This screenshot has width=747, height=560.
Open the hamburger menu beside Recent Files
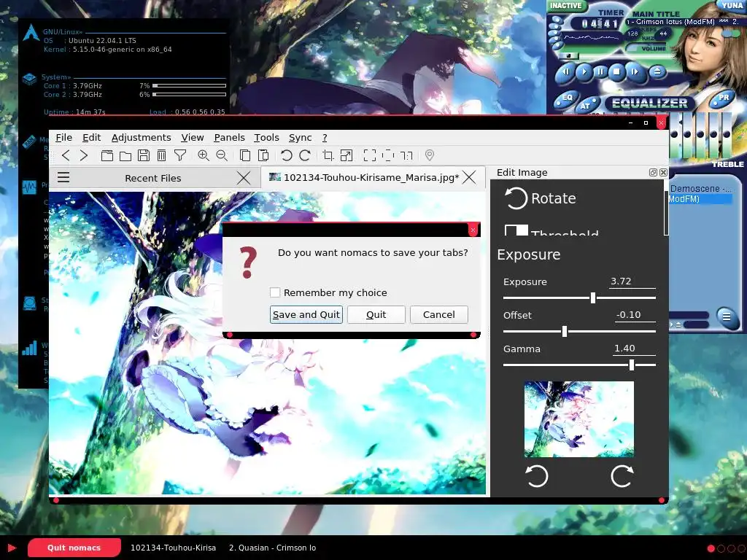tap(63, 178)
